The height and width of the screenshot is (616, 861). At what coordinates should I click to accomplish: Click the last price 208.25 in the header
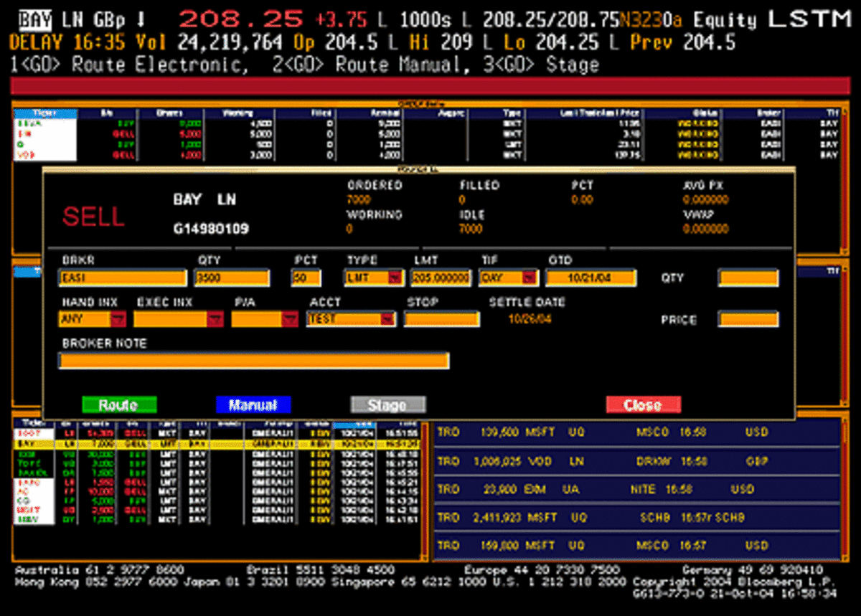[241, 19]
